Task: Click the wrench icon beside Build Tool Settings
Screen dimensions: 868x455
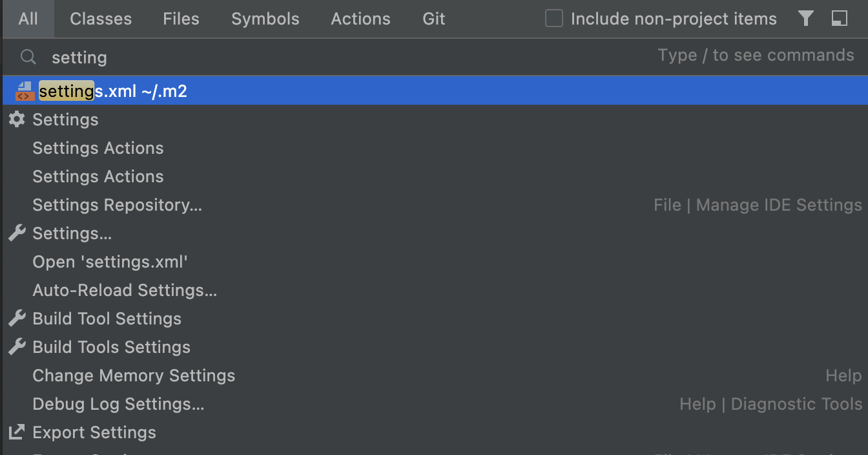Action: [17, 319]
